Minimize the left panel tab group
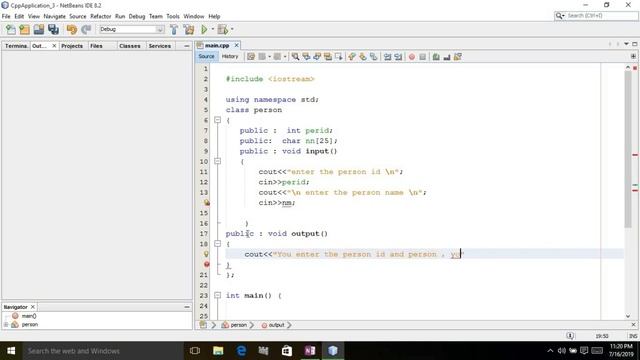This screenshot has height=360, width=640. point(187,46)
